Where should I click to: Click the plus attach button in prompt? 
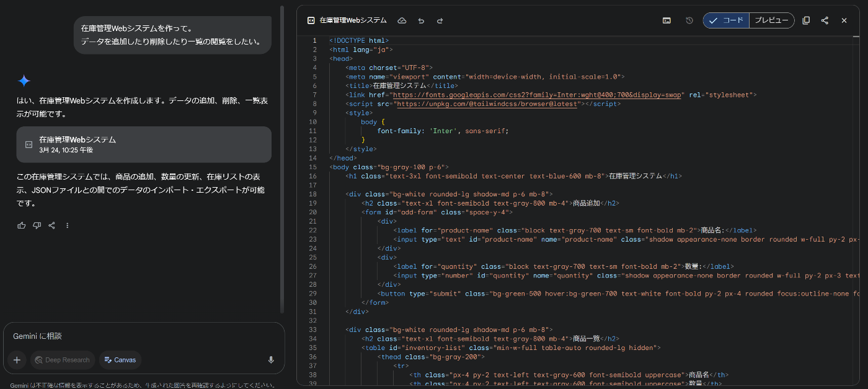(x=17, y=360)
